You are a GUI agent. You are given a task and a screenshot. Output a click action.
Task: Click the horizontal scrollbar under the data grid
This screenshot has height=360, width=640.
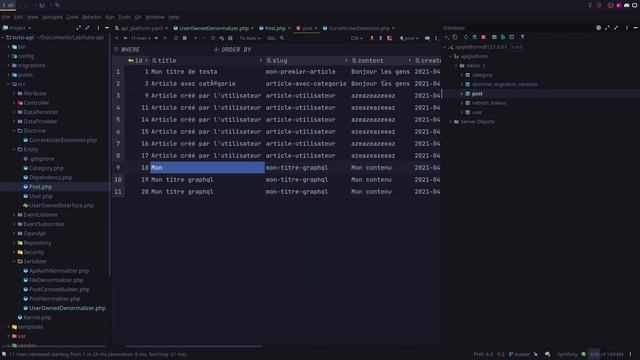click(194, 347)
